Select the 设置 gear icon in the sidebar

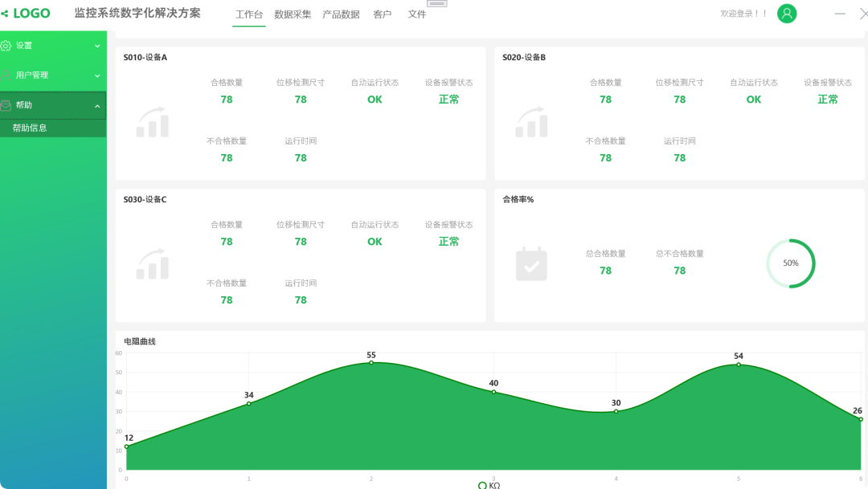(8, 45)
